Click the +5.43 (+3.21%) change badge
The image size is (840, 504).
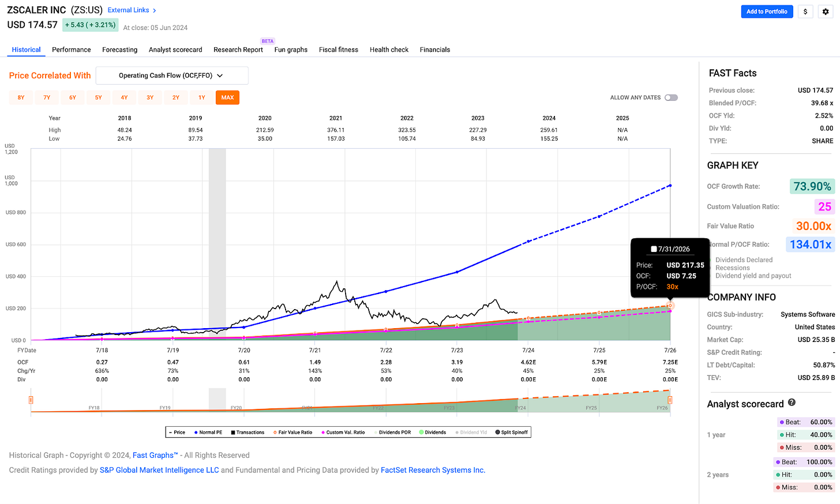pyautogui.click(x=90, y=25)
